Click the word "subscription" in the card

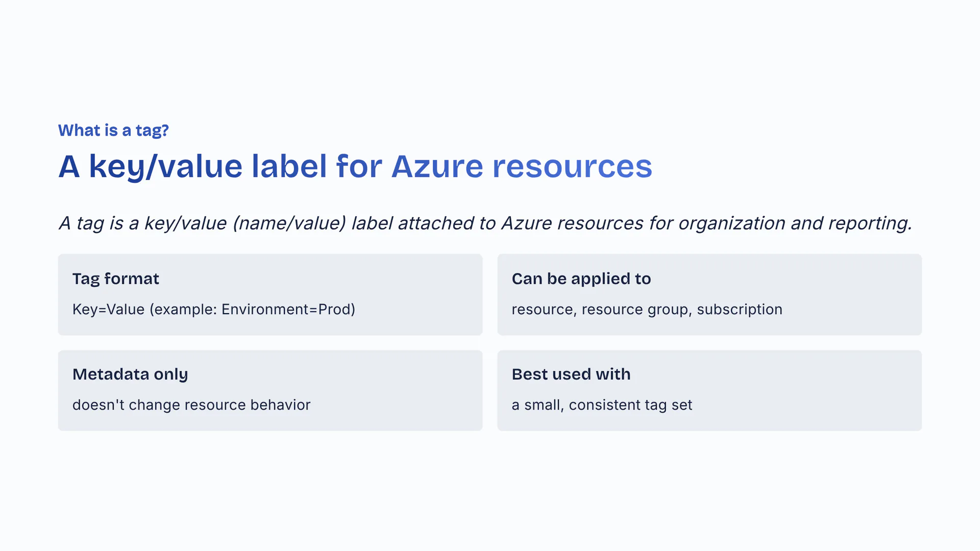pos(739,310)
